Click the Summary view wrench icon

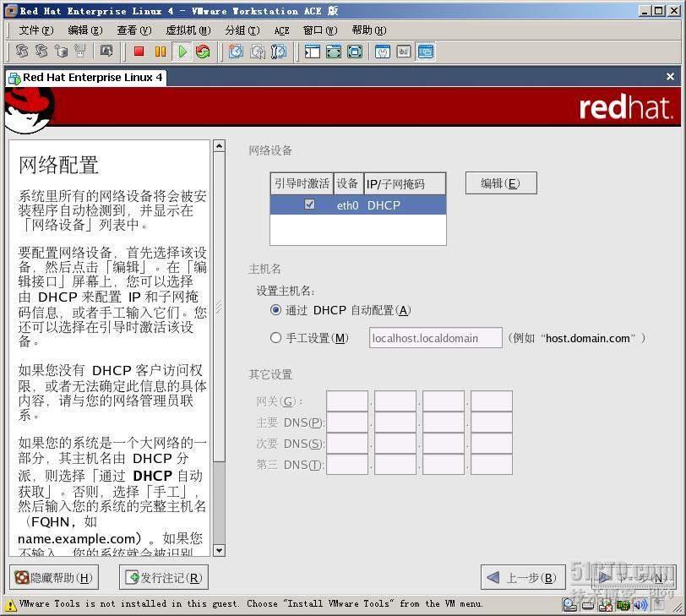(x=383, y=52)
